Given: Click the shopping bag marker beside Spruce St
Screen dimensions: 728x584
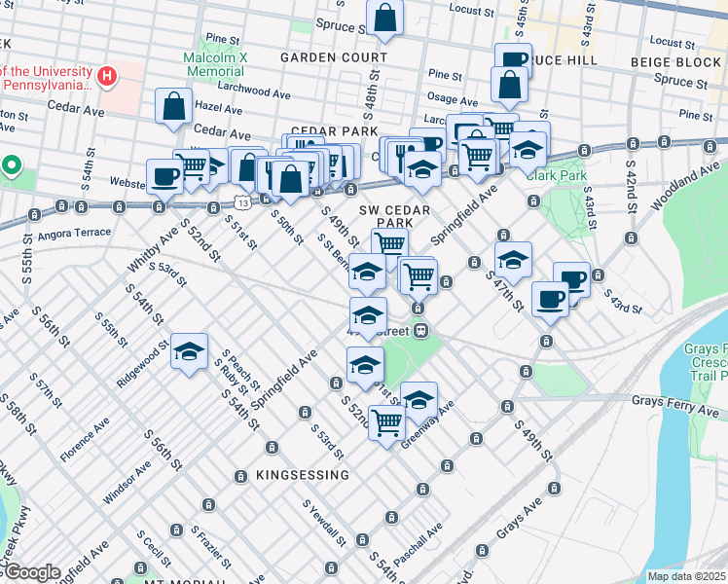Looking at the screenshot, I should 384,18.
